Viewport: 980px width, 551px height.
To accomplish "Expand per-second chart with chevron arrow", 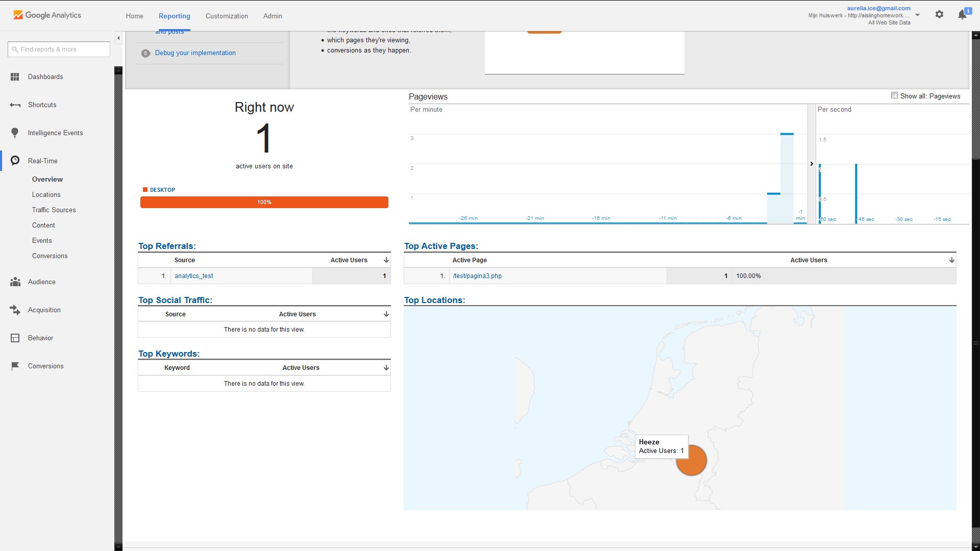I will click(x=812, y=164).
